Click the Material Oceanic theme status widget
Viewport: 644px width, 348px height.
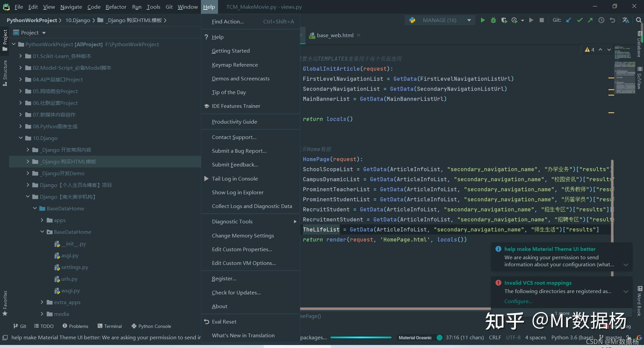pyautogui.click(x=415, y=338)
